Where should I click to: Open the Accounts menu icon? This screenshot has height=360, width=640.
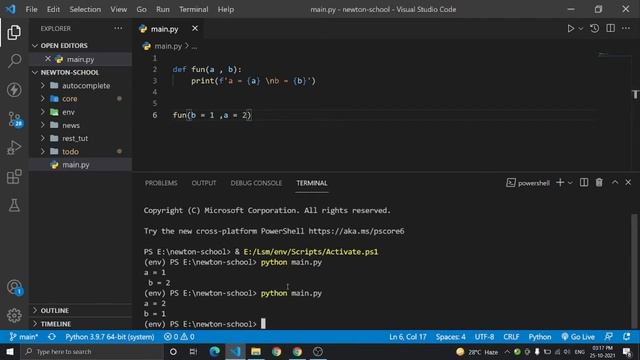coord(14,287)
